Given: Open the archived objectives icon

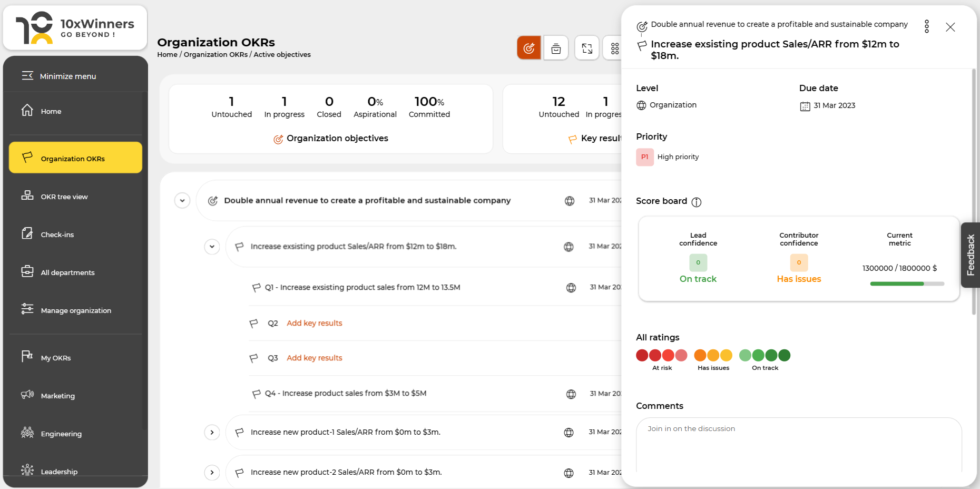Looking at the screenshot, I should click(556, 47).
